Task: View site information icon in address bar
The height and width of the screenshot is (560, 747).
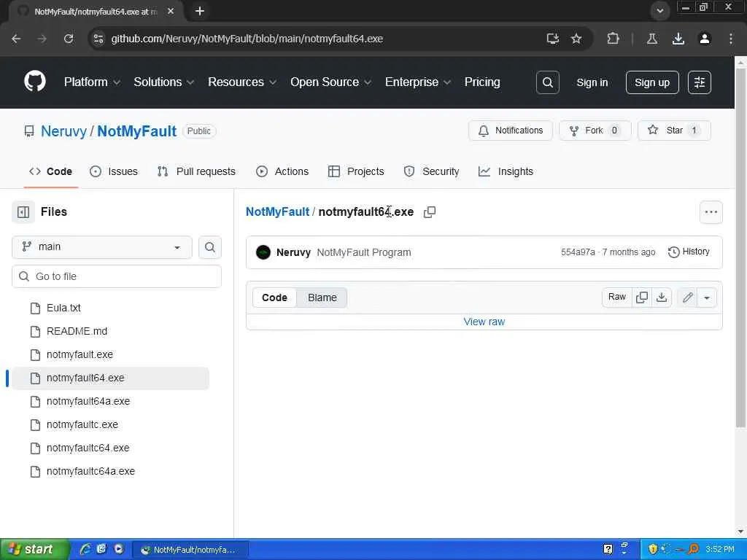Action: (98, 39)
